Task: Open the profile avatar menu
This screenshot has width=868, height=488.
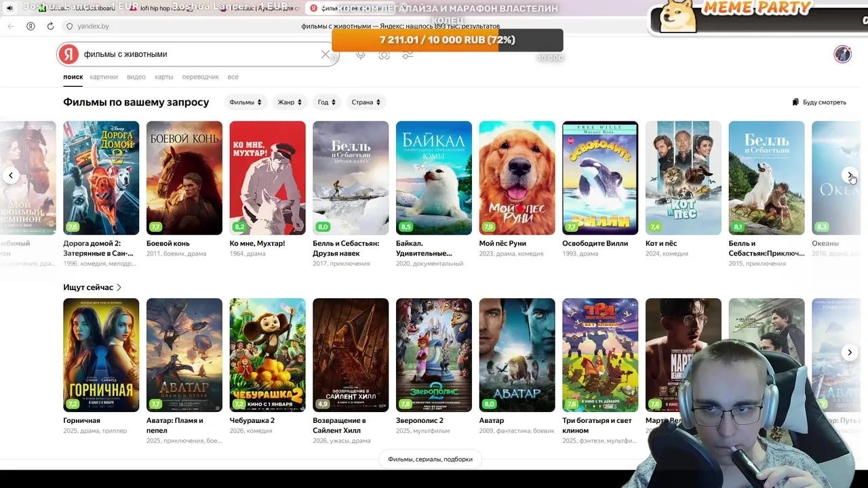Action: 842,54
